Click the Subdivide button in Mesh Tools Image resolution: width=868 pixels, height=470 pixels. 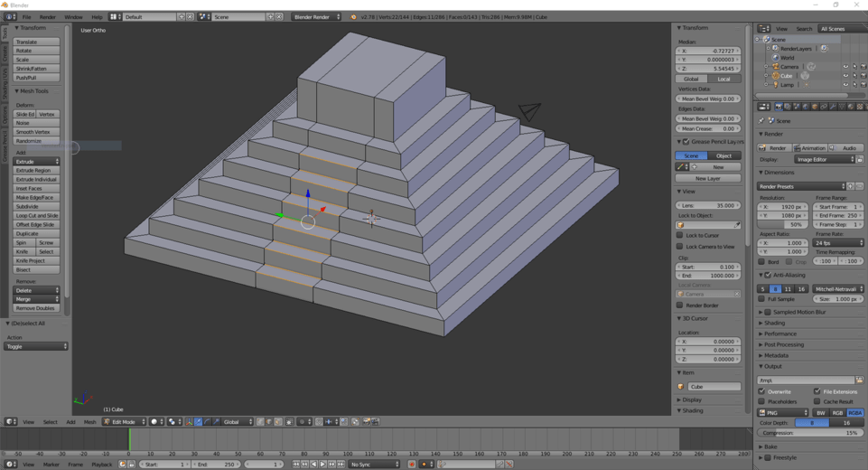pos(36,206)
